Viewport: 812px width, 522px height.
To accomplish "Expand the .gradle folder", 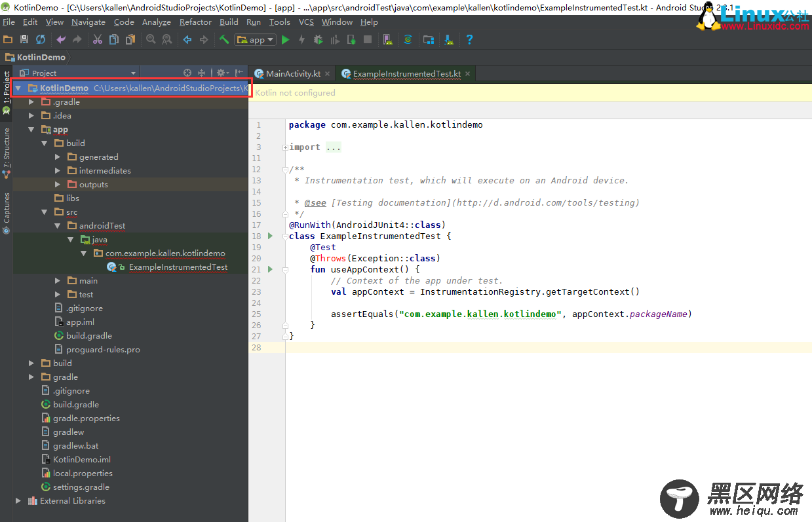I will pyautogui.click(x=31, y=102).
